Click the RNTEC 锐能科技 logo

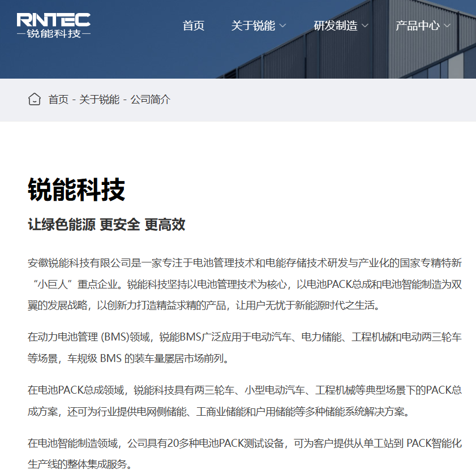[x=54, y=25]
